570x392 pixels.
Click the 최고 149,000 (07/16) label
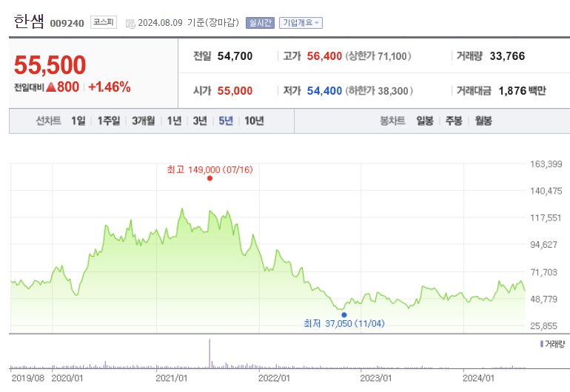coord(209,169)
